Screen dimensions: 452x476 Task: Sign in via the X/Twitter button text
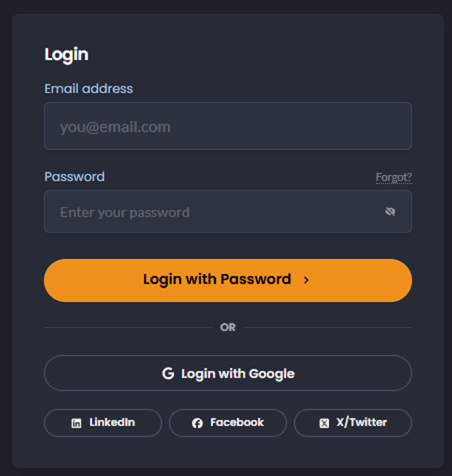pos(361,422)
